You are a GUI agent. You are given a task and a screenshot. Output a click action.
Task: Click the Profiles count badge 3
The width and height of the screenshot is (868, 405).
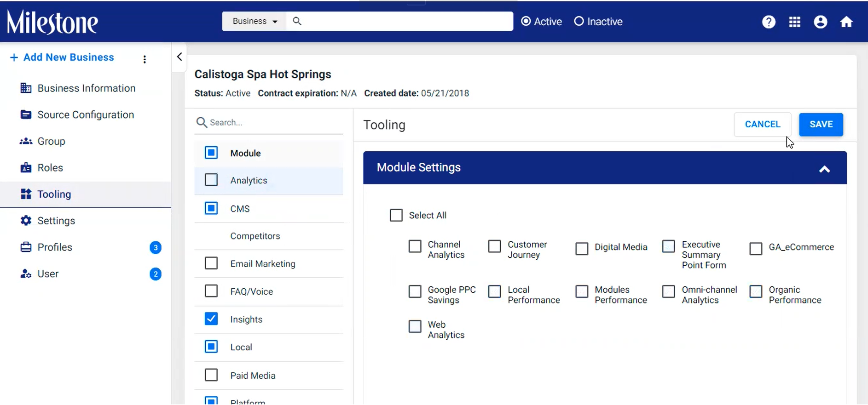click(x=156, y=248)
